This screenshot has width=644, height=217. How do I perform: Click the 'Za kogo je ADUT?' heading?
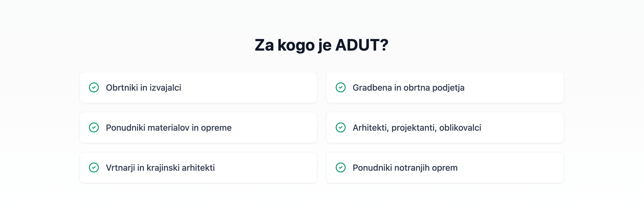[x=321, y=45]
